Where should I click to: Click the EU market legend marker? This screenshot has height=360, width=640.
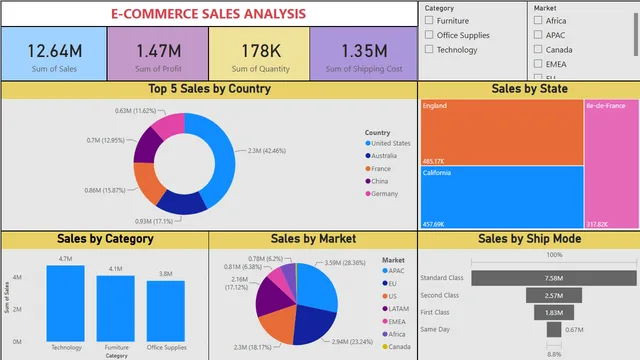385,283
